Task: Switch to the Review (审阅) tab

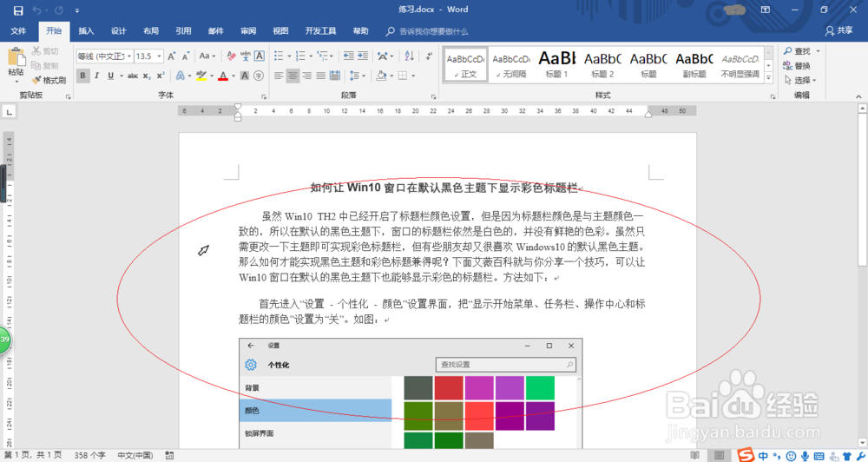Action: pyautogui.click(x=248, y=31)
